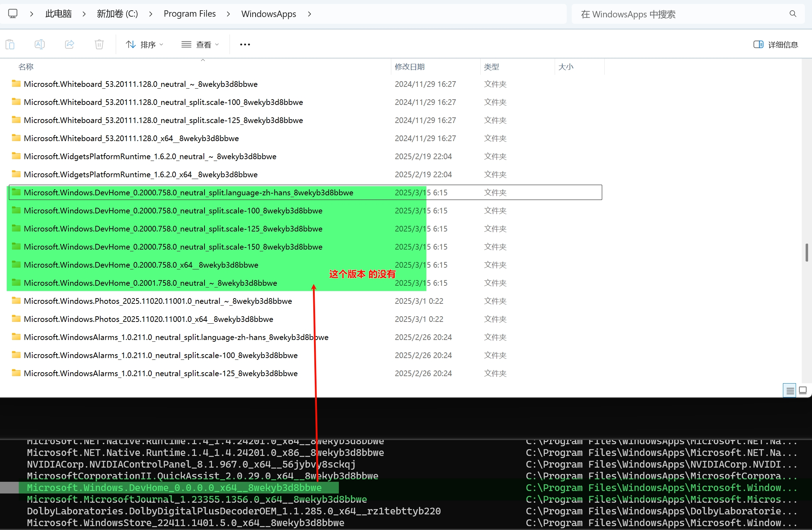Go to 新加卷 (C:) breadcrumb
Image resolution: width=812 pixels, height=530 pixels.
point(117,14)
